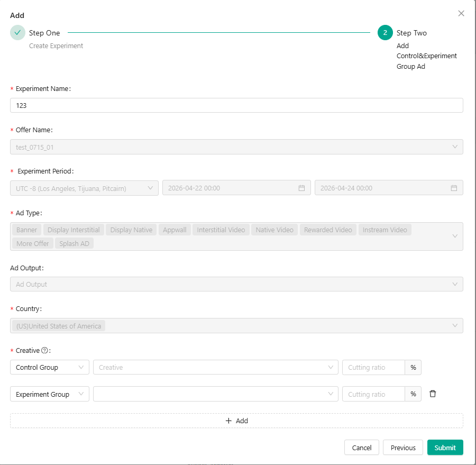Open the Control Group selector
Screen dimensions: 476x465
click(50, 367)
